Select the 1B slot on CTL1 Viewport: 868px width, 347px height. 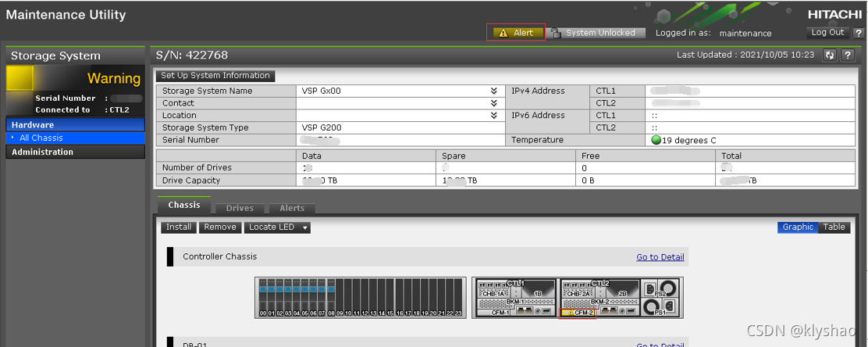coord(538,290)
